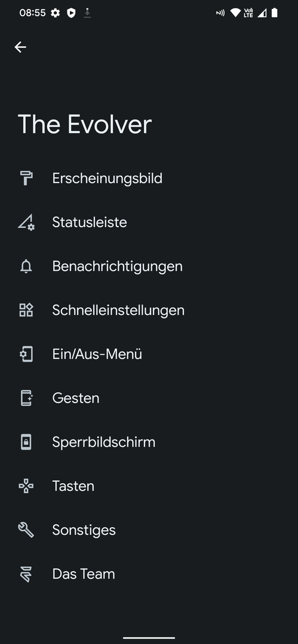Viewport: 298px width, 644px height.
Task: Open Benachrichtigungen settings
Action: pos(149,267)
